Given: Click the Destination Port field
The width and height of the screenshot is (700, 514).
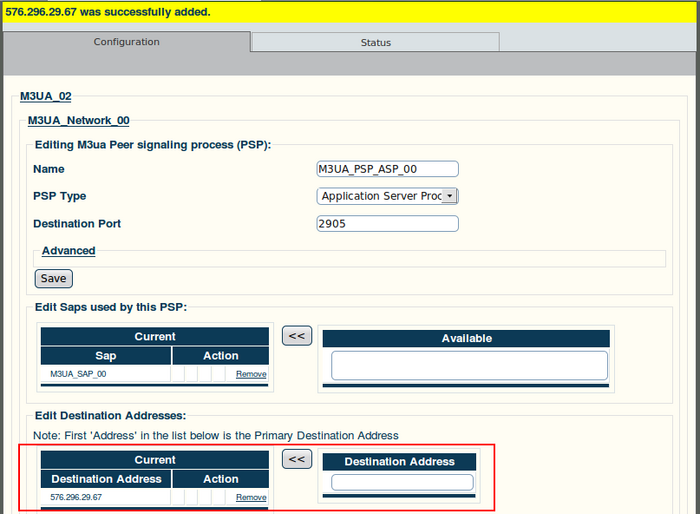Looking at the screenshot, I should 388,224.
